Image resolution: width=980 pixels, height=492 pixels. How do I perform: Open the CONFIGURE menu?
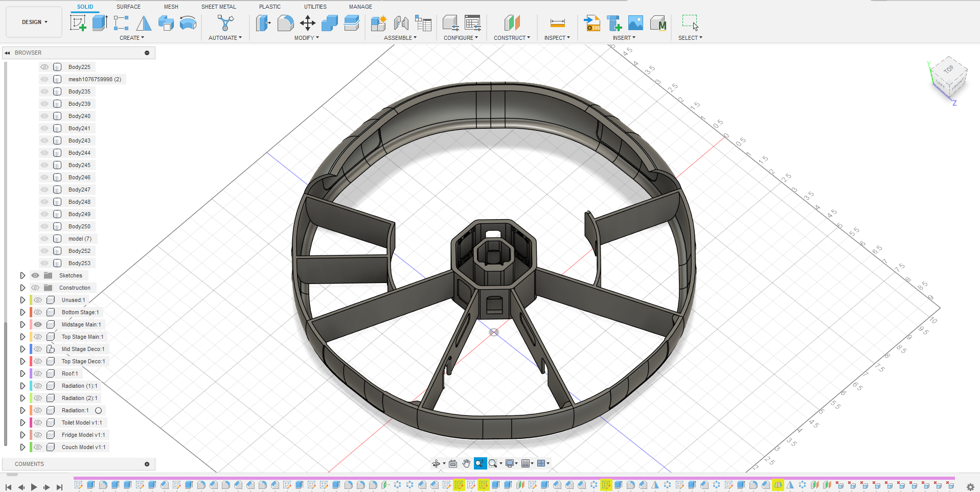461,38
